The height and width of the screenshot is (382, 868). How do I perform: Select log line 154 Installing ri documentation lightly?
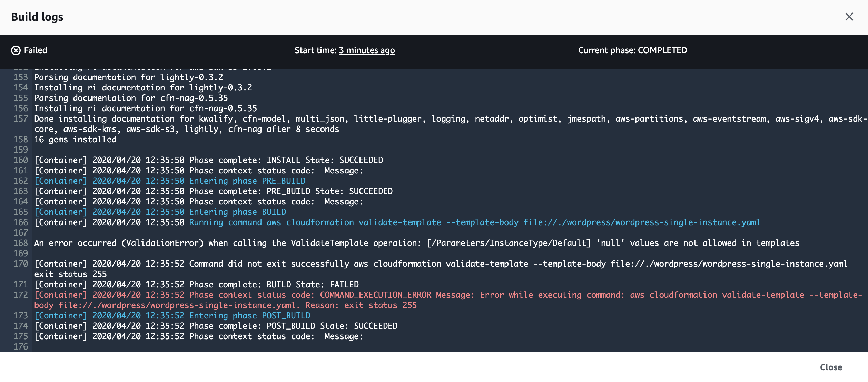pyautogui.click(x=143, y=88)
